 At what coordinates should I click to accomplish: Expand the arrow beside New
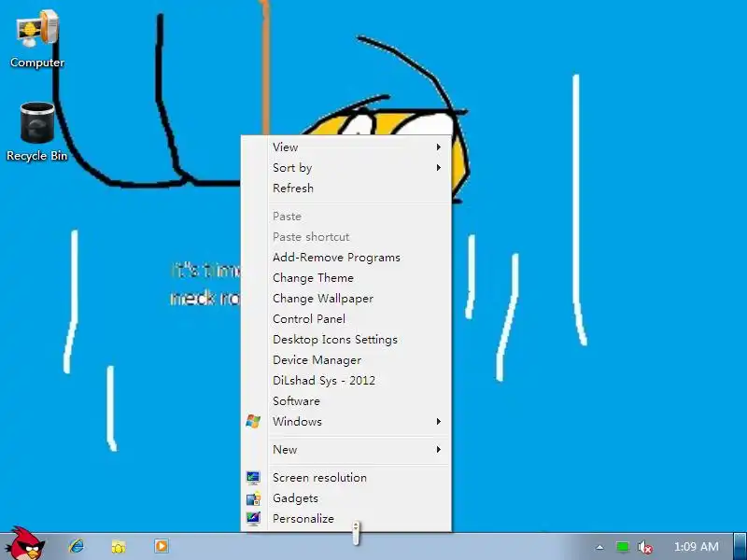click(438, 450)
